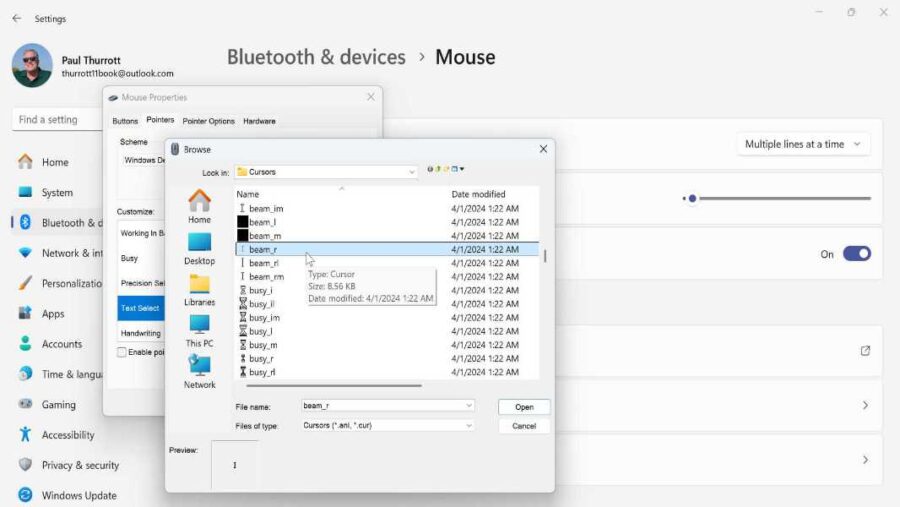This screenshot has width=900, height=507.
Task: Switch to the Hardware tab
Action: tap(259, 121)
